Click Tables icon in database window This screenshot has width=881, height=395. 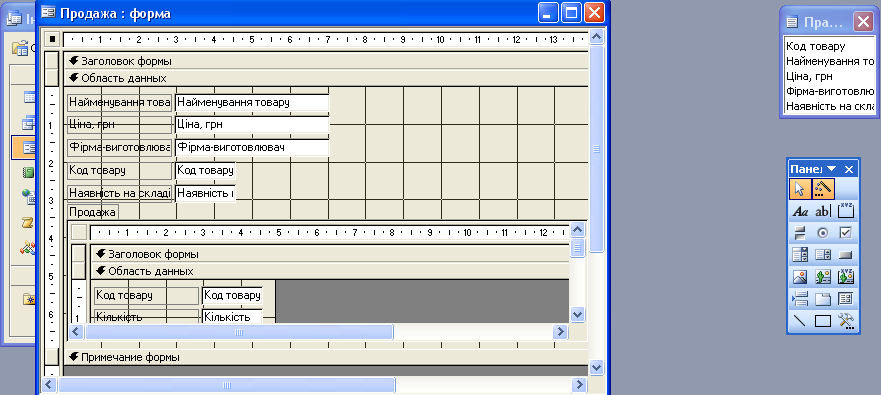click(x=30, y=97)
